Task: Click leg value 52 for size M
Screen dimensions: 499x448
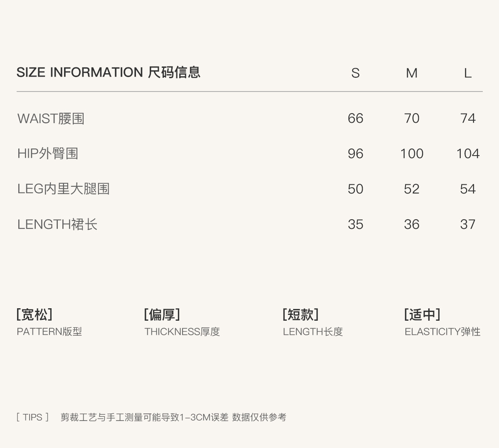Action: click(x=411, y=189)
